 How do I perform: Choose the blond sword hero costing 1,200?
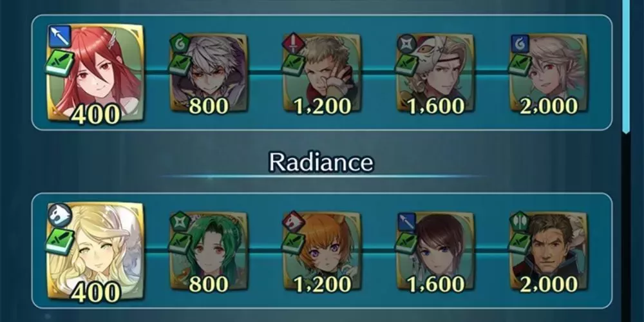point(323,73)
